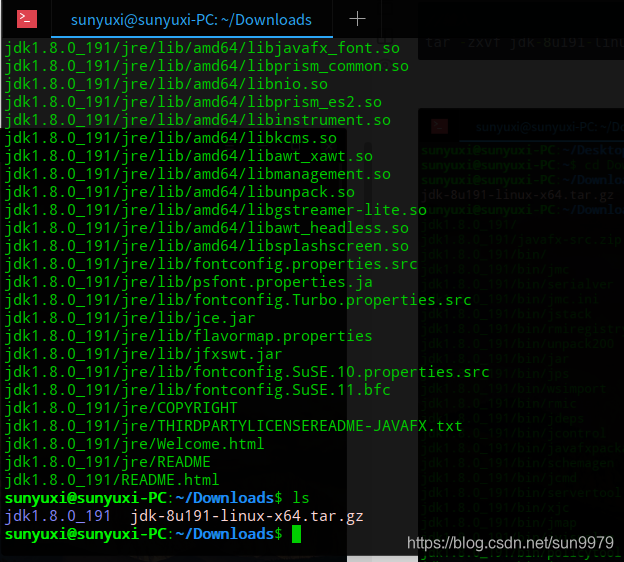Open a new terminal tab with plus
The height and width of the screenshot is (562, 624).
[x=357, y=19]
